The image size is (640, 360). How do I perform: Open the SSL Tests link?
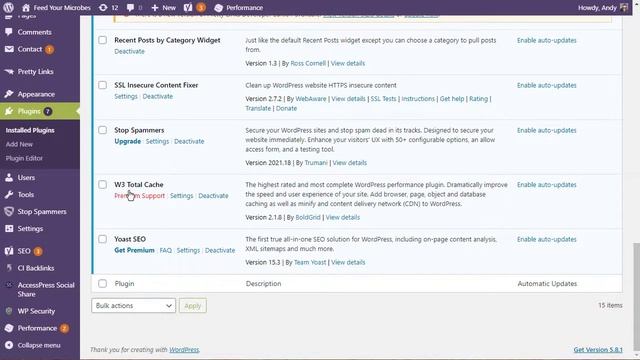[x=383, y=99]
